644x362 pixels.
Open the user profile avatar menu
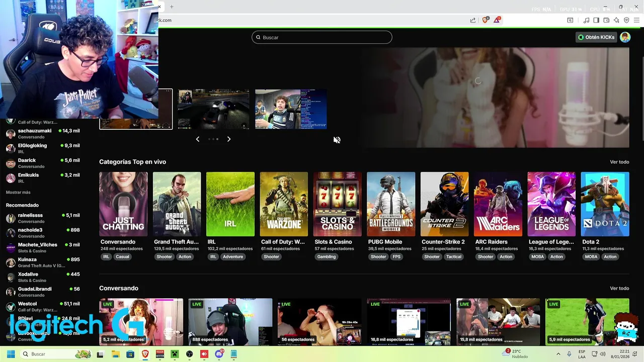[625, 37]
